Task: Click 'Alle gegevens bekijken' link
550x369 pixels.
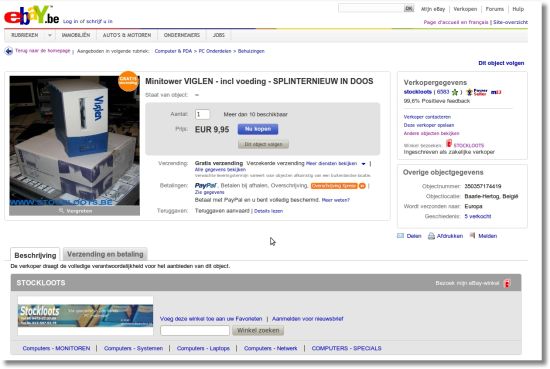Action: tap(220, 170)
